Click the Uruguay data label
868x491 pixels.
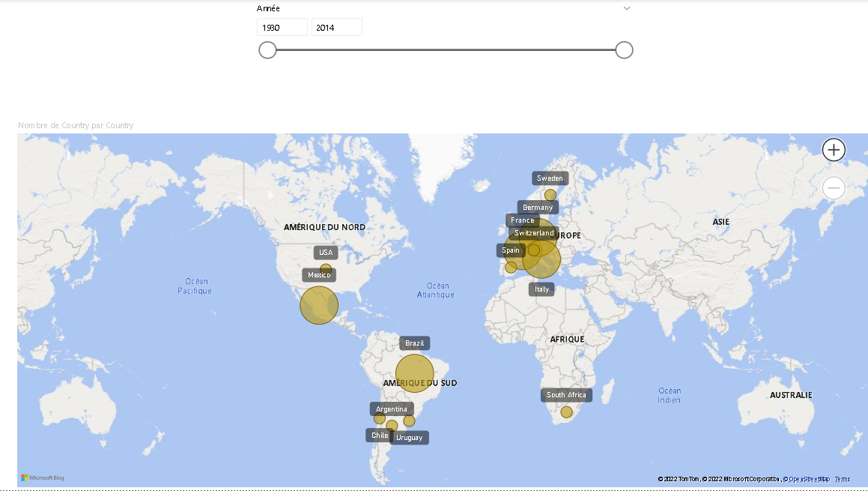pyautogui.click(x=410, y=438)
